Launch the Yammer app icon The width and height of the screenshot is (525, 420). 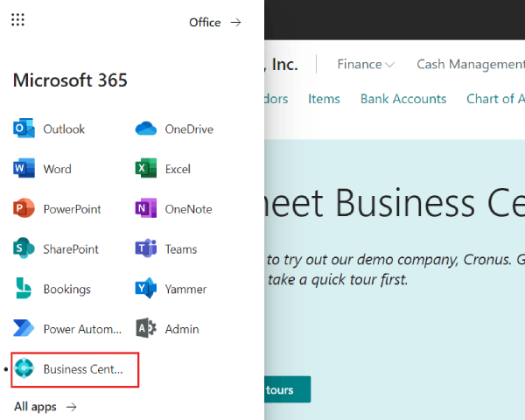[145, 288]
